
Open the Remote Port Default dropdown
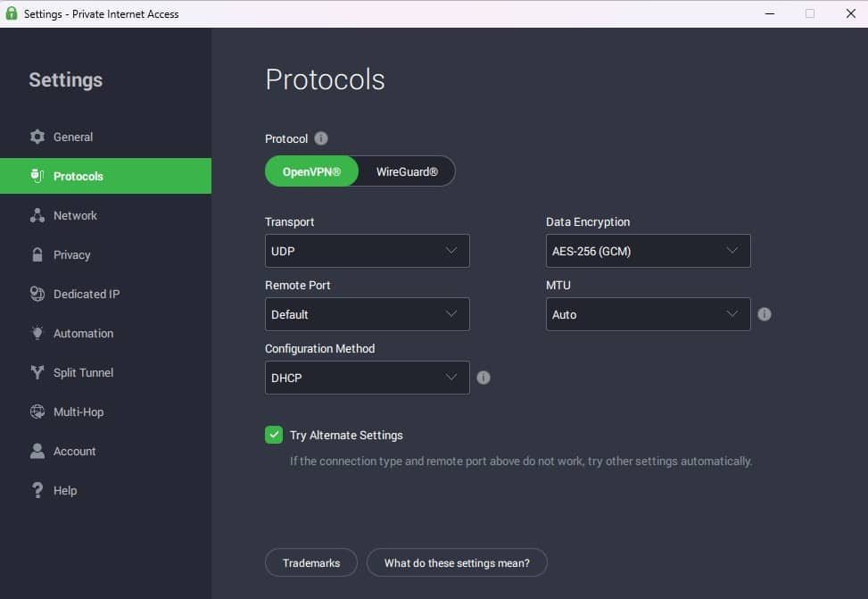click(367, 314)
